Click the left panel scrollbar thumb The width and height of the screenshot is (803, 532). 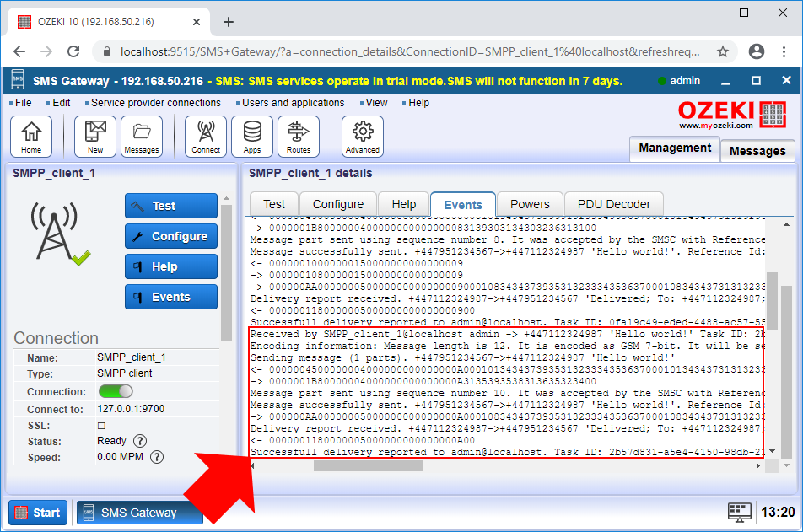click(226, 273)
